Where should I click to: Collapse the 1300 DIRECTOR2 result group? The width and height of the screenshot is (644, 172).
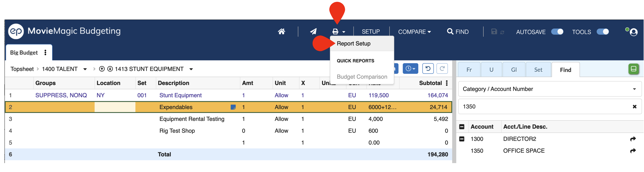[x=462, y=139]
